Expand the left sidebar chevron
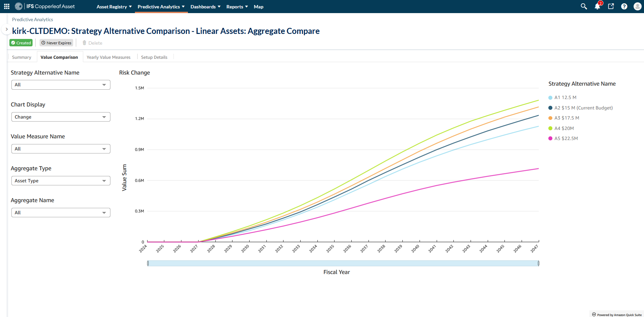 tap(6, 29)
